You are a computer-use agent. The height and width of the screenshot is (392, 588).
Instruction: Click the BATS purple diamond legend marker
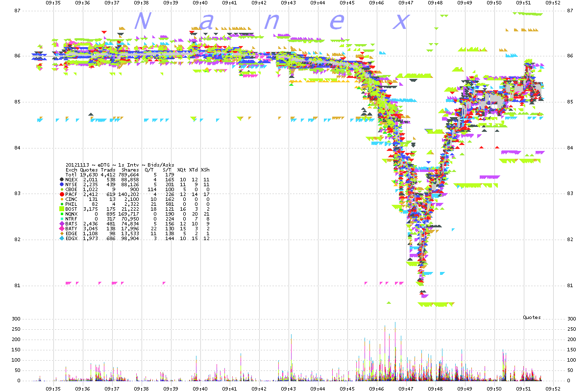(x=61, y=224)
